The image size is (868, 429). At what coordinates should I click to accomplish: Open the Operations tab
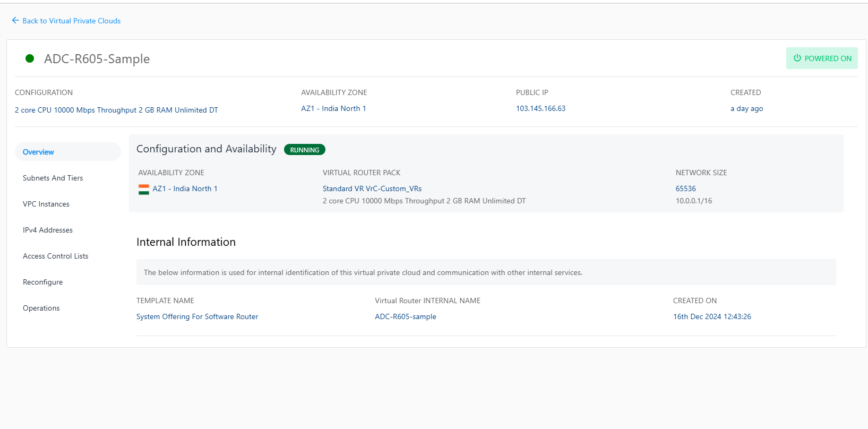click(x=41, y=308)
